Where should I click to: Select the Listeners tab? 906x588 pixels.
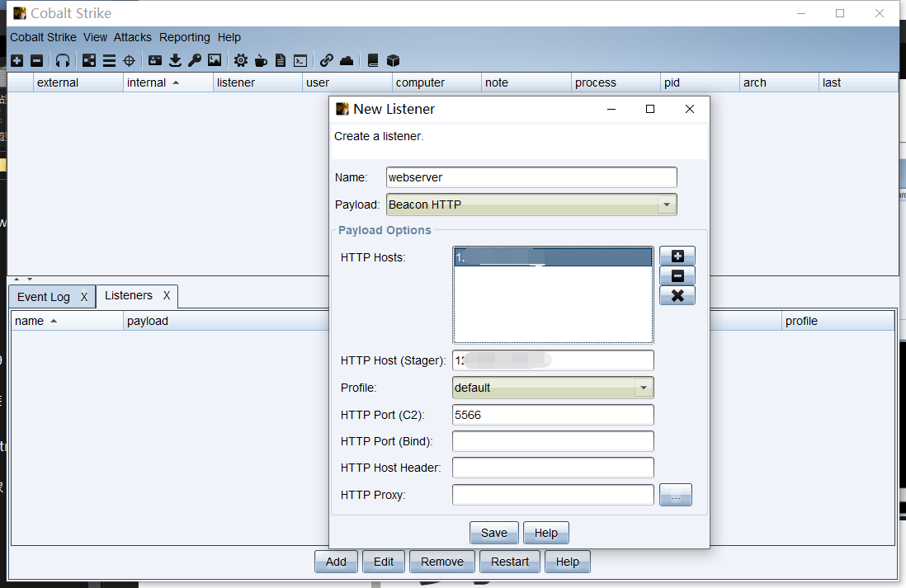click(x=129, y=295)
